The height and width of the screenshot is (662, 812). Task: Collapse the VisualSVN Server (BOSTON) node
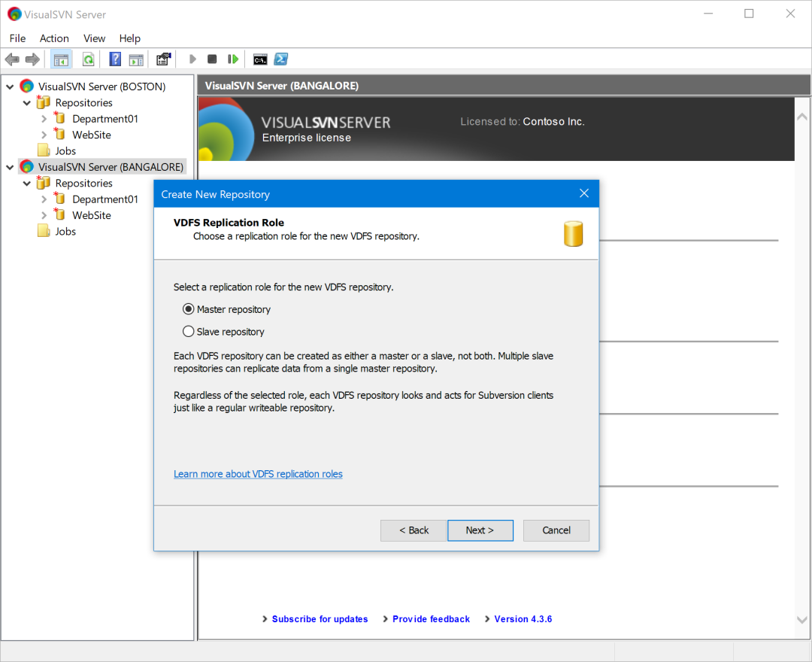11,87
